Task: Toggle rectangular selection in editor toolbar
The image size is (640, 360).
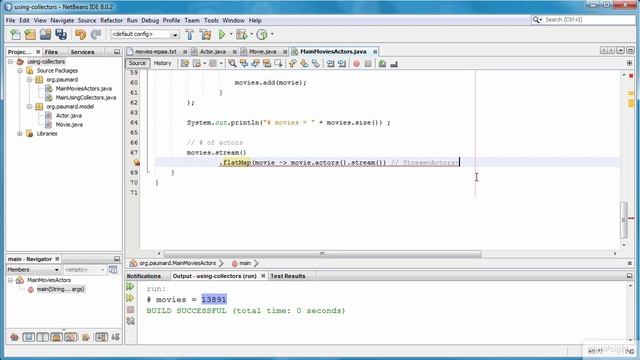Action: 278,64
